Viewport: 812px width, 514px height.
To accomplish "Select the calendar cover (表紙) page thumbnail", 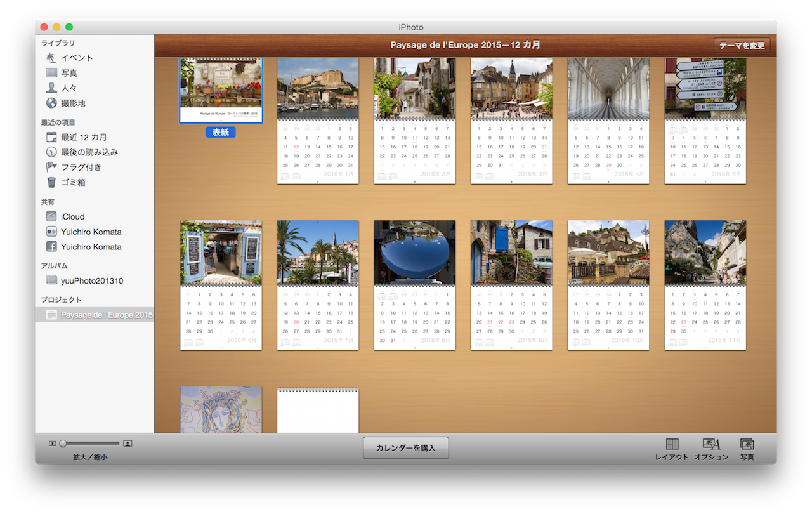I will [x=221, y=91].
